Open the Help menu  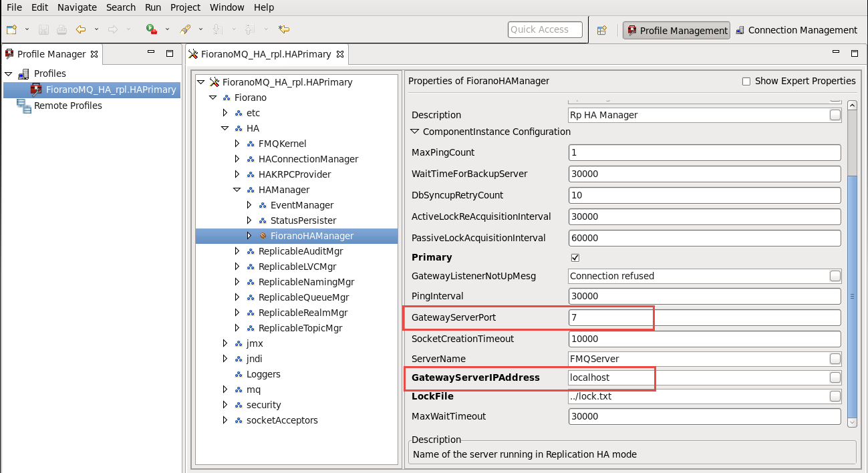click(264, 7)
